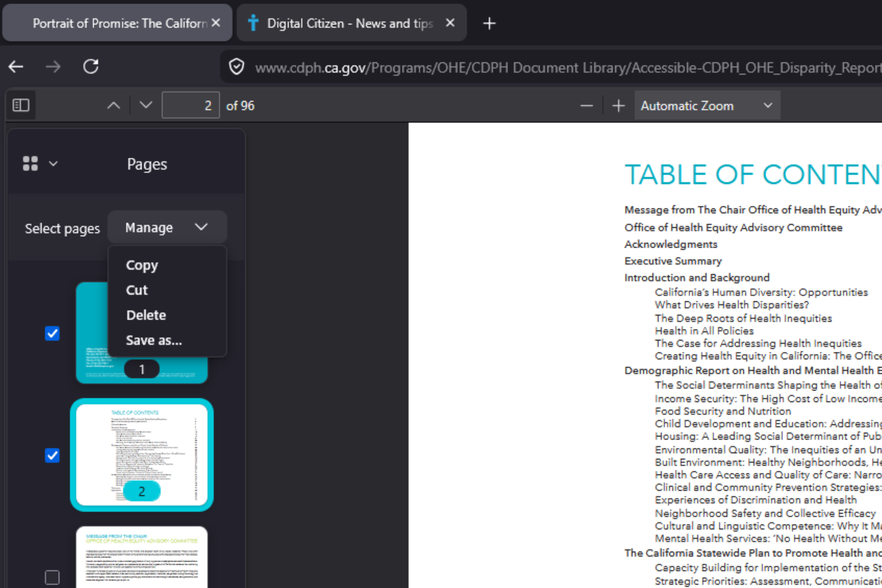Screen dimensions: 882x588
Task: Open the Automatic Zoom dropdown
Action: (x=707, y=106)
